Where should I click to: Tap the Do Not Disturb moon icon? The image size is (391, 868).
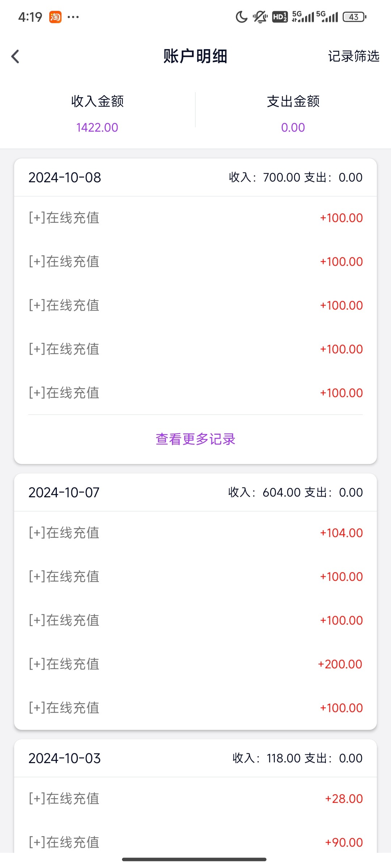[x=241, y=17]
